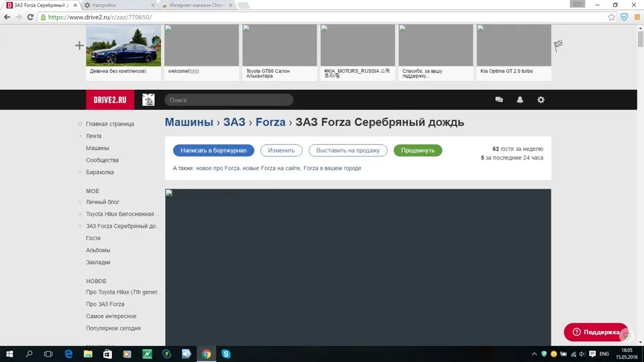Collapse Лента arrow in sidebar
The height and width of the screenshot is (362, 644).
click(x=80, y=136)
